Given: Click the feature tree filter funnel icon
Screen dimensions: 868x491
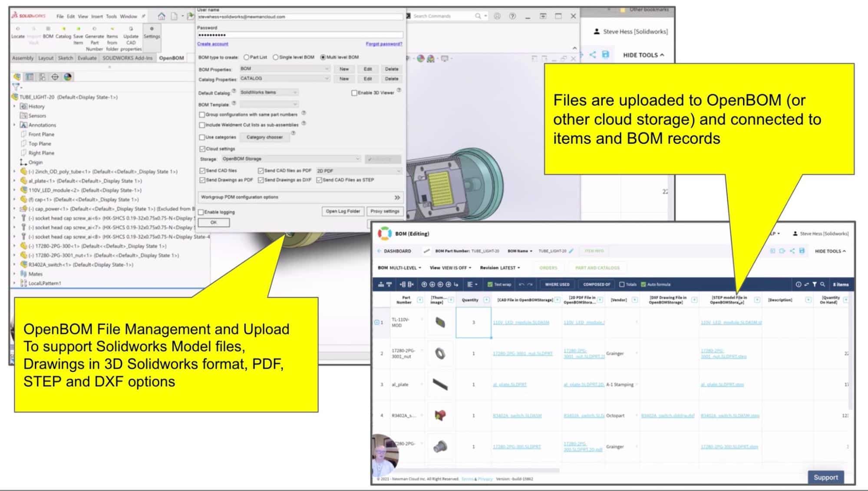Looking at the screenshot, I should point(16,87).
